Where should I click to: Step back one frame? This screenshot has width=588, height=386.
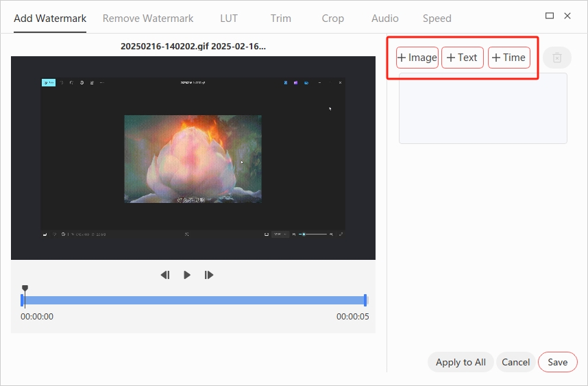[x=165, y=275]
